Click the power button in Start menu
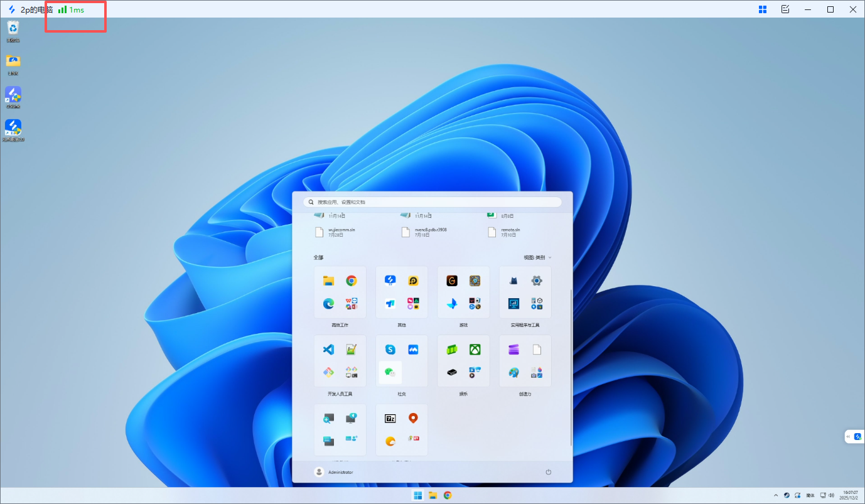Screen dimensions: 865x504 point(548,472)
